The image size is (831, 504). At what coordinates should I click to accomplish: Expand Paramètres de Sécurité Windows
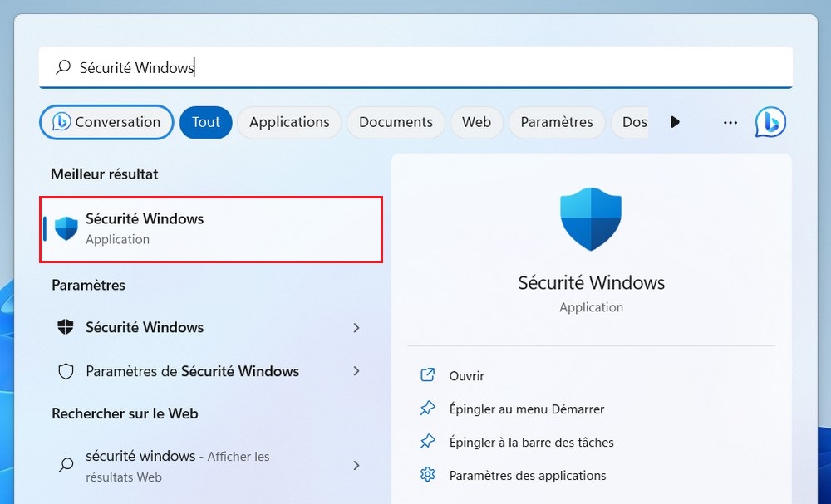tap(356, 371)
